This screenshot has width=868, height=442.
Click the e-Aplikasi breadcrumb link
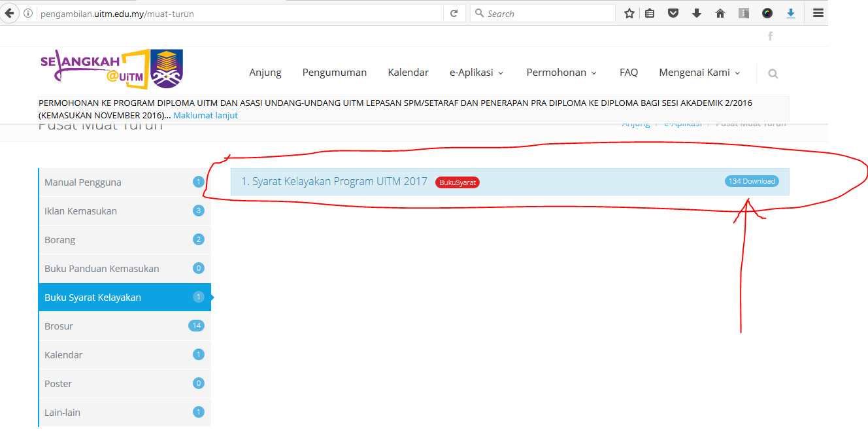click(682, 124)
